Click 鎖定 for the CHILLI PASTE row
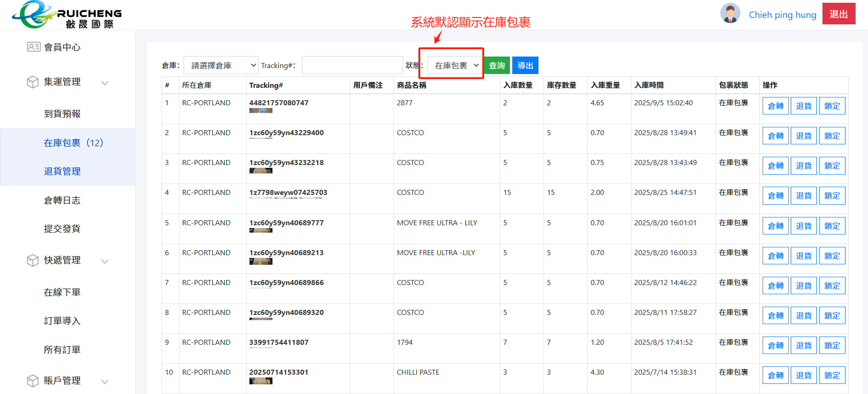Viewport: 868px width, 394px height. point(832,375)
